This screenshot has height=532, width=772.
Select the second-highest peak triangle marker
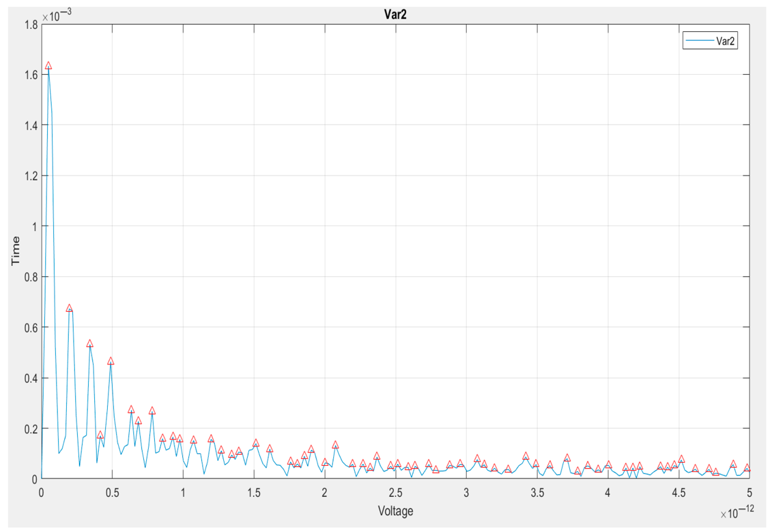(x=69, y=308)
